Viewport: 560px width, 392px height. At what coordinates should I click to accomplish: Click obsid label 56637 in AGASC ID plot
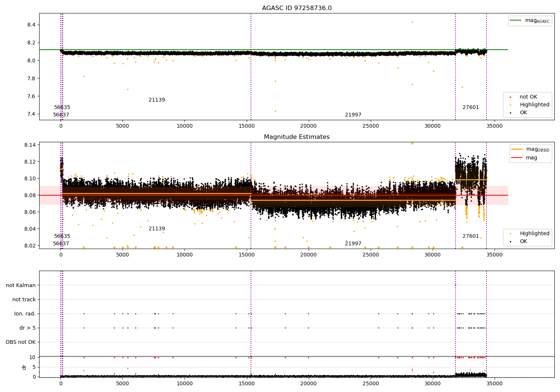[x=61, y=115]
